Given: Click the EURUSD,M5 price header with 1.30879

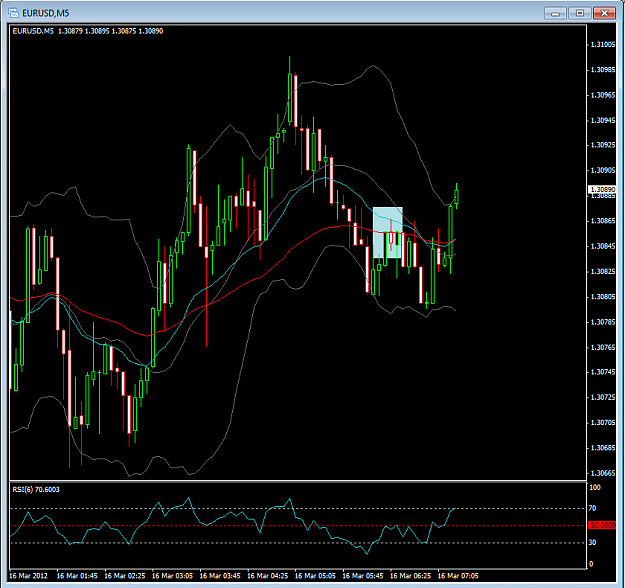Looking at the screenshot, I should 88,31.
